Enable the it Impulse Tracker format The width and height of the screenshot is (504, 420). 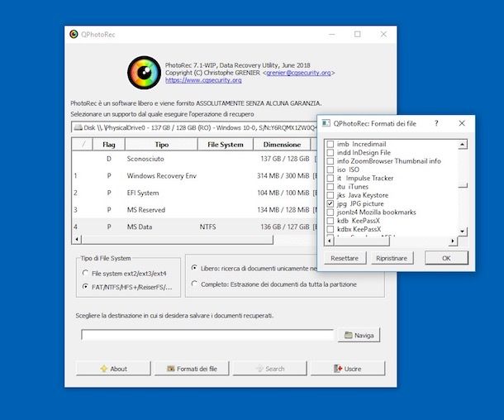click(330, 178)
